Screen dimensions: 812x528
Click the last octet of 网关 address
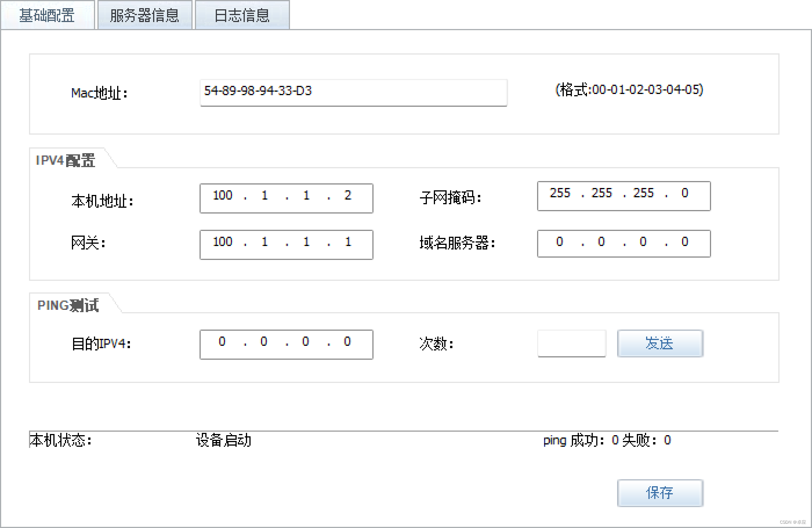[348, 243]
